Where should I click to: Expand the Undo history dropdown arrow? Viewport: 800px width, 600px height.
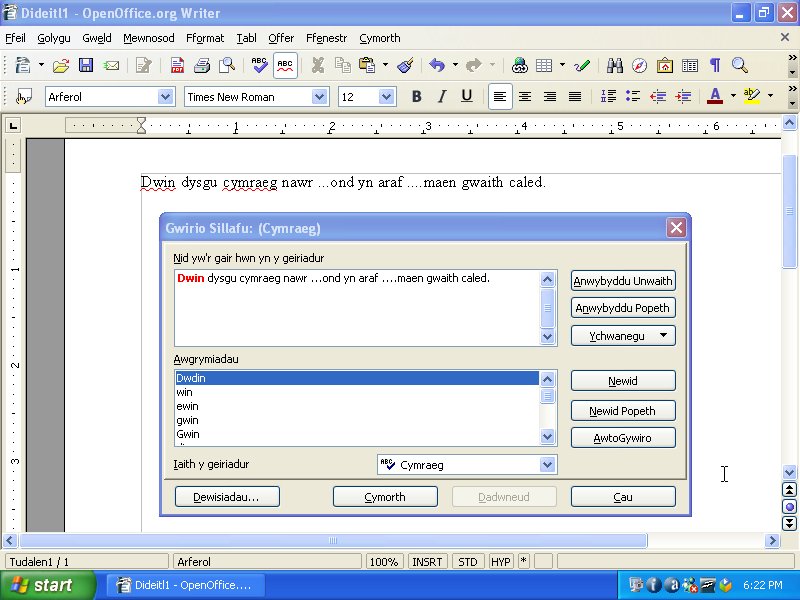pyautogui.click(x=455, y=65)
